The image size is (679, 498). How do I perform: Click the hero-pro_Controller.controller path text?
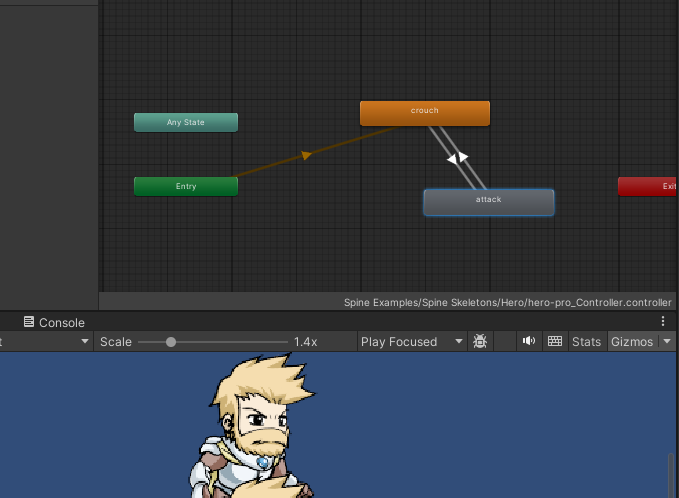click(x=508, y=303)
